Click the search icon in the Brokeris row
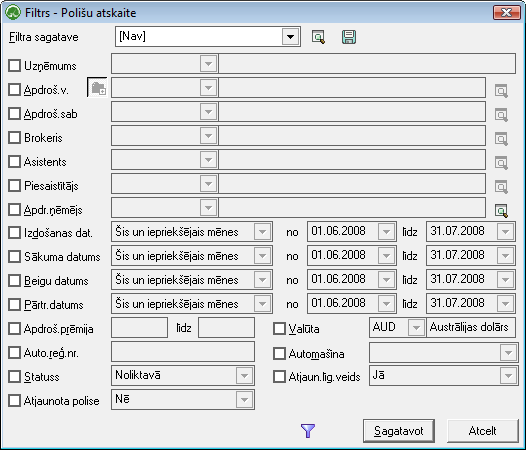Viewport: 526px width, 450px height. [x=501, y=139]
